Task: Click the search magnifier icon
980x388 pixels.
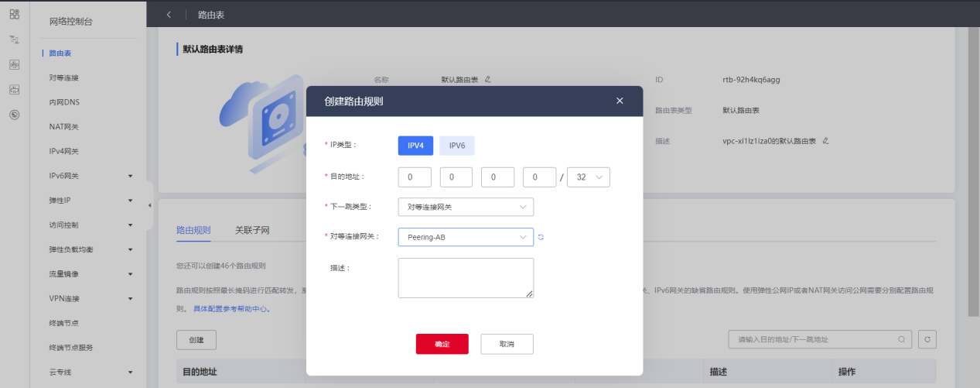Action: [901, 339]
